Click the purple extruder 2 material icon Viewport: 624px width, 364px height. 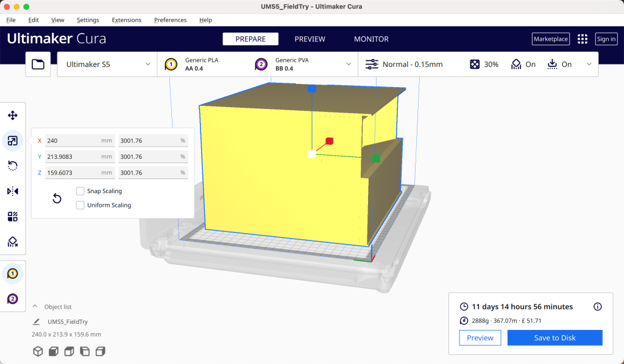point(261,65)
